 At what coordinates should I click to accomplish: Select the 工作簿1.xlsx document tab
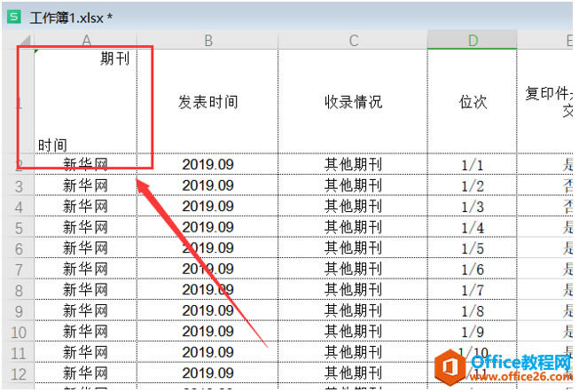(x=71, y=18)
